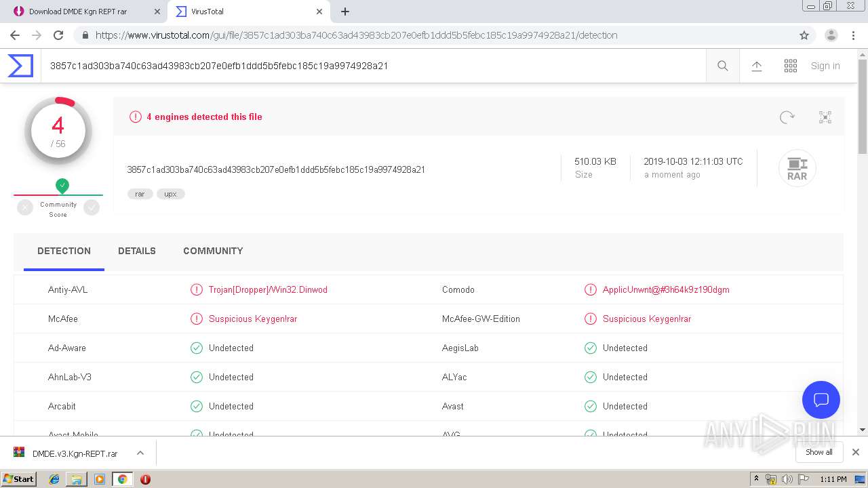Click the volume tray icon
The height and width of the screenshot is (488, 868).
pos(787,479)
